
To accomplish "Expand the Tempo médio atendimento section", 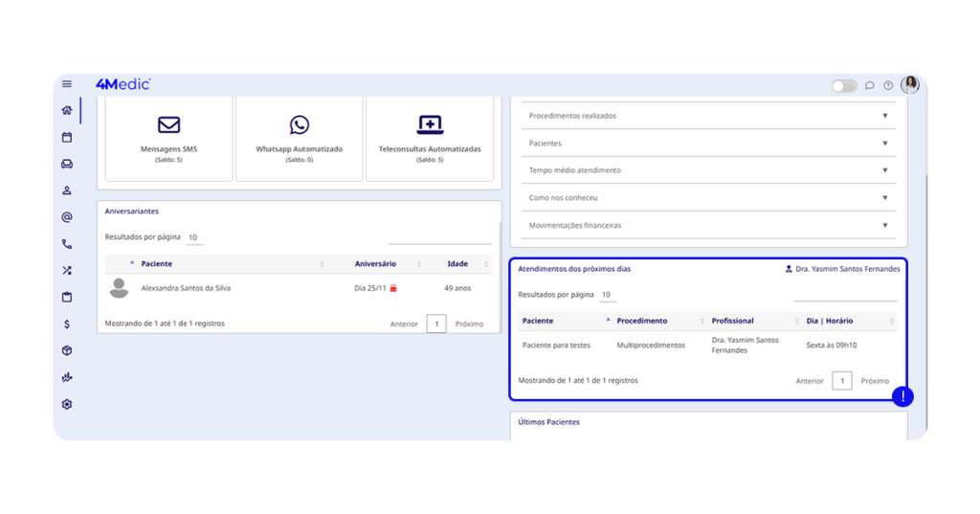I will [x=709, y=170].
